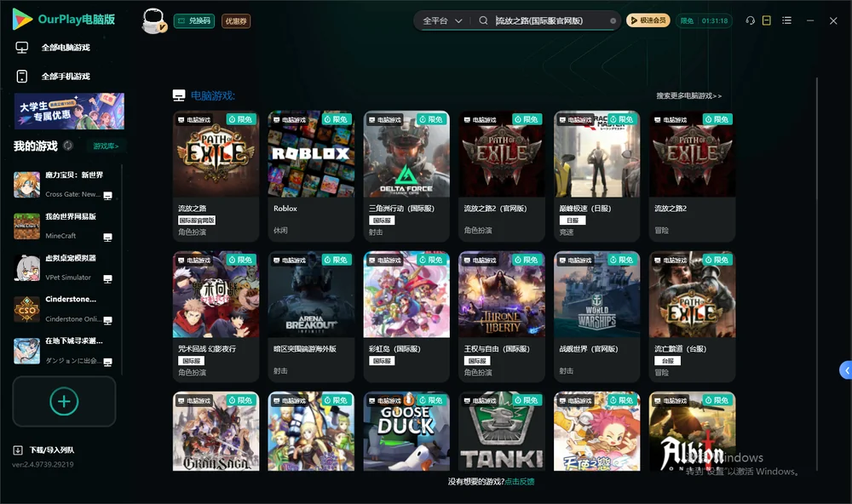Click the yellow mini-window icon
This screenshot has width=852, height=504.
767,20
